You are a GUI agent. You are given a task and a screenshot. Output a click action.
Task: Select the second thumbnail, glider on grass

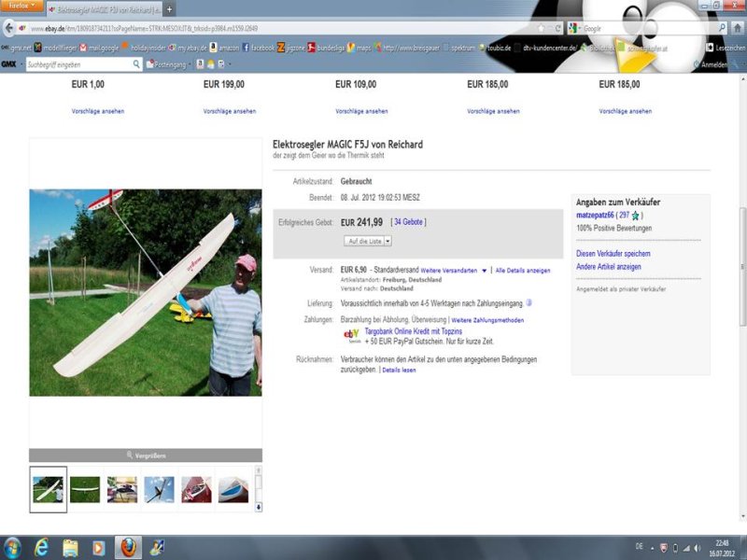point(85,489)
